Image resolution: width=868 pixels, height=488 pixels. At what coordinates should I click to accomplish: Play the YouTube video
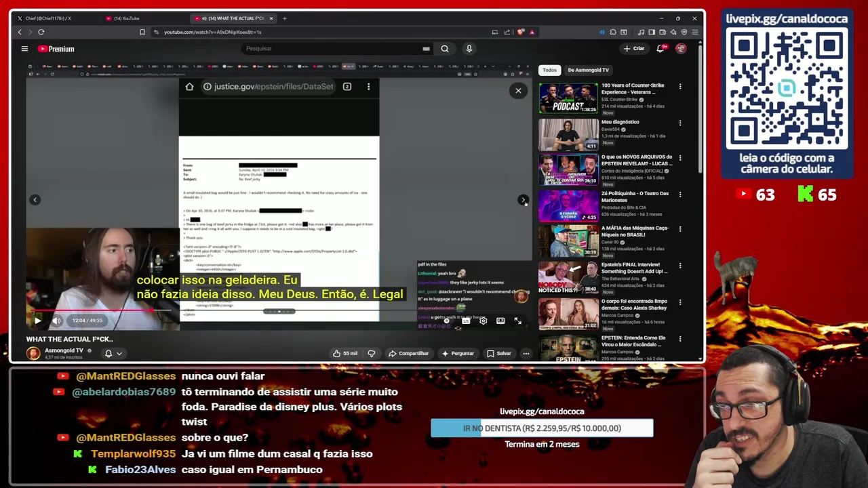pyautogui.click(x=38, y=321)
